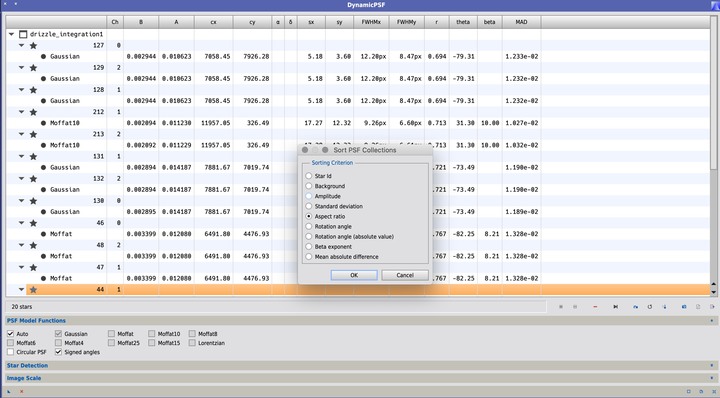Click the star icon of highlighted star 44
Viewport: 720px width, 398px height.
point(33,290)
